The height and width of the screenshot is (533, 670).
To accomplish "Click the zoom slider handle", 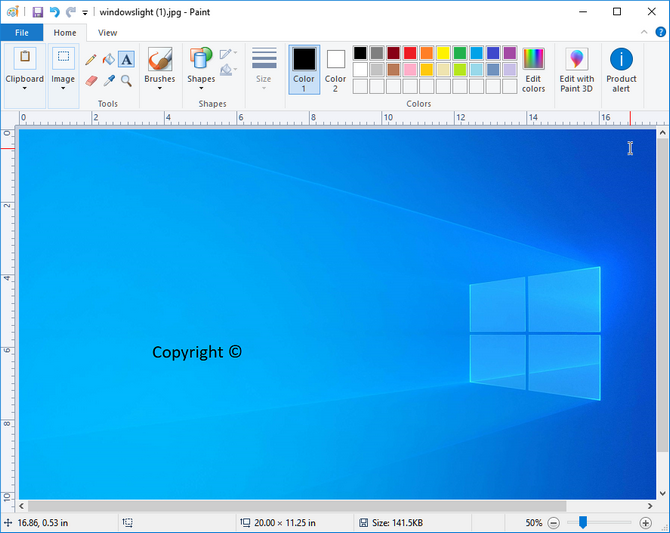I will [582, 522].
